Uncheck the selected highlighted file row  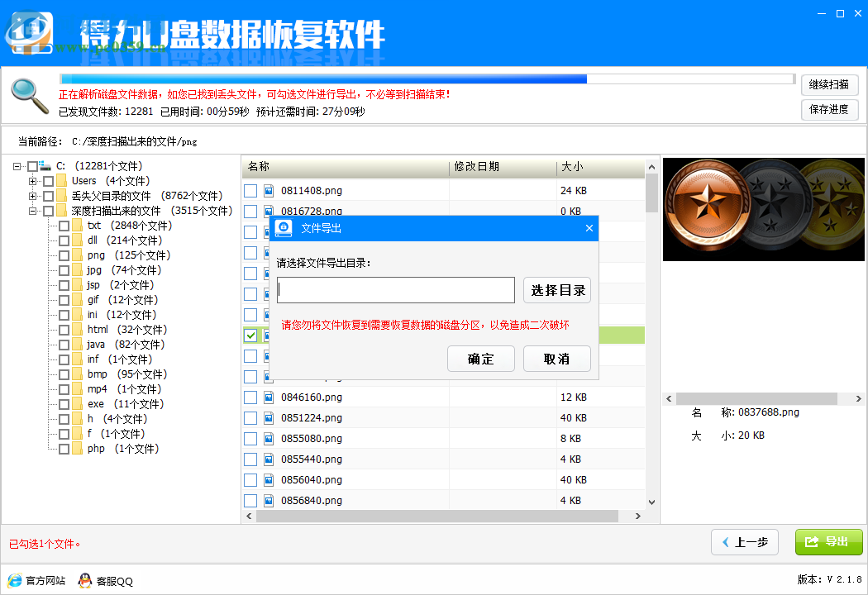(x=250, y=335)
